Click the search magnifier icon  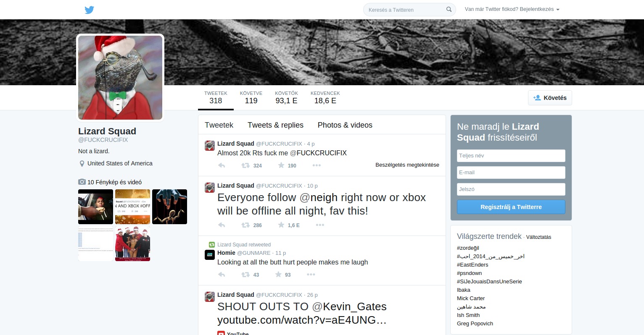tap(449, 9)
